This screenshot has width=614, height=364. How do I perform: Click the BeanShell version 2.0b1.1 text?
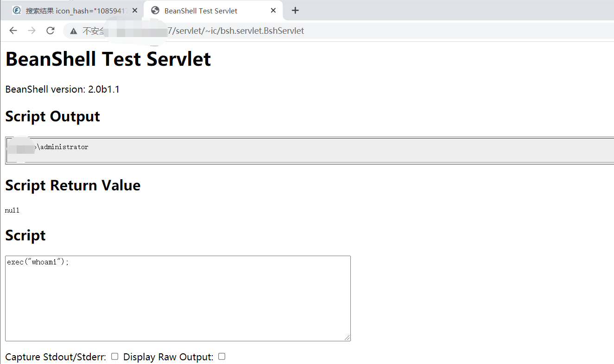coord(63,89)
